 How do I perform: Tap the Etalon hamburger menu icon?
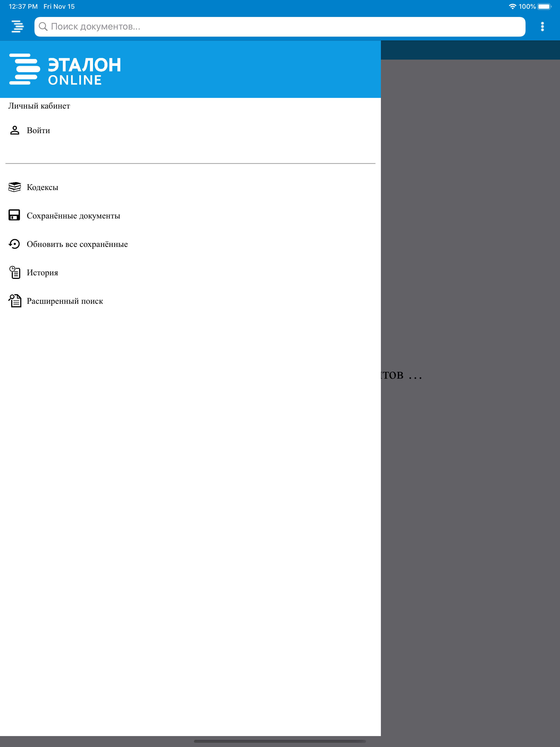tap(17, 26)
